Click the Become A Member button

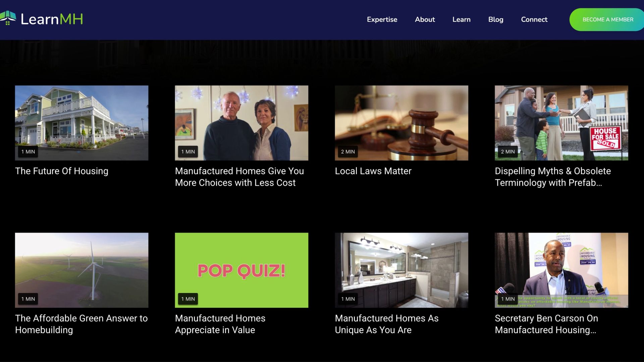click(606, 19)
